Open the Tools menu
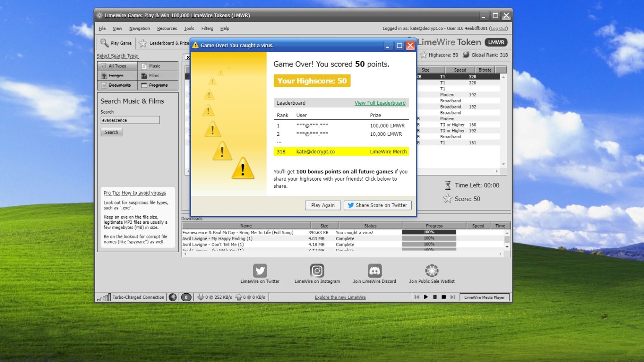644x362 pixels. (189, 28)
